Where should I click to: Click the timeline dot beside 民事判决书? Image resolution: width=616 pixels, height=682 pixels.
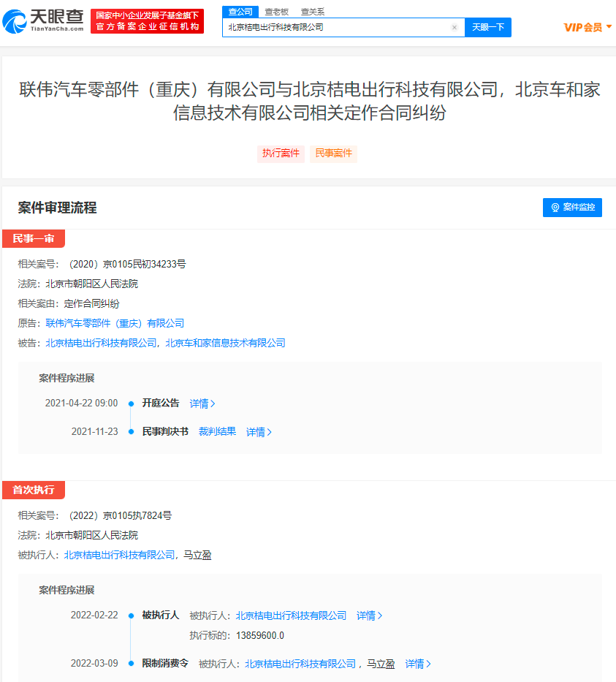[131, 432]
